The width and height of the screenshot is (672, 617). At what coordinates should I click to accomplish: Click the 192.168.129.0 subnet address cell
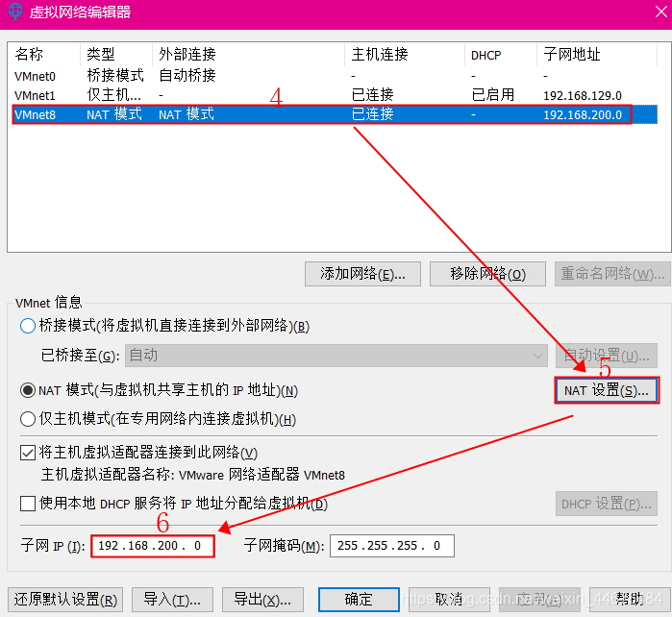tap(583, 95)
